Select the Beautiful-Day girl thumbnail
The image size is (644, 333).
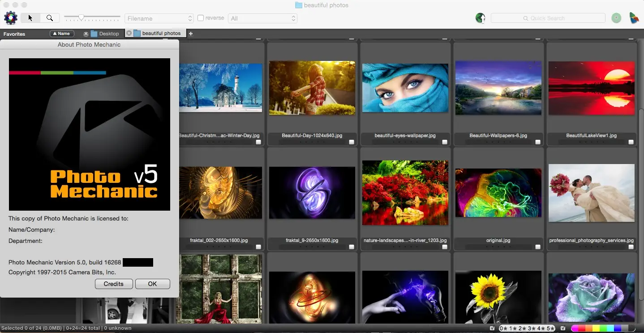[x=312, y=88]
